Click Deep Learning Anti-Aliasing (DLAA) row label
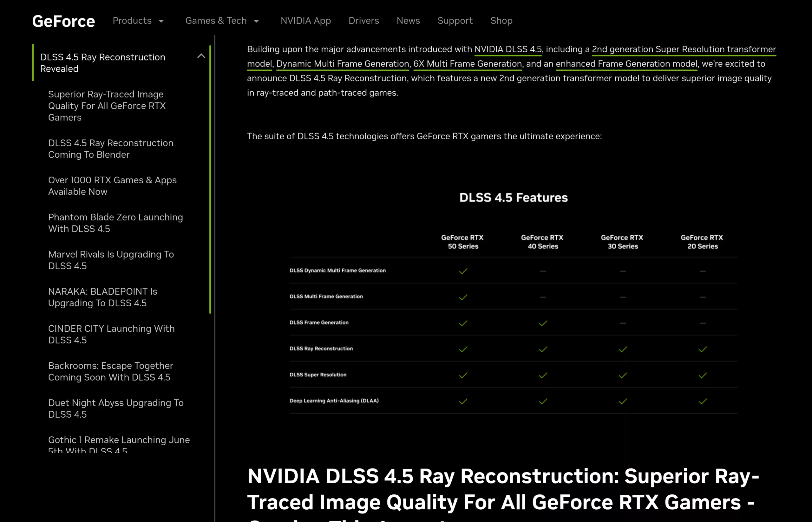This screenshot has height=522, width=812. tap(334, 401)
